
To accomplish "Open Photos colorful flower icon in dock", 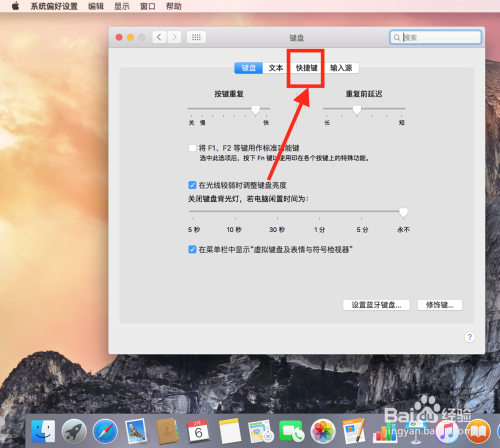I will click(323, 431).
